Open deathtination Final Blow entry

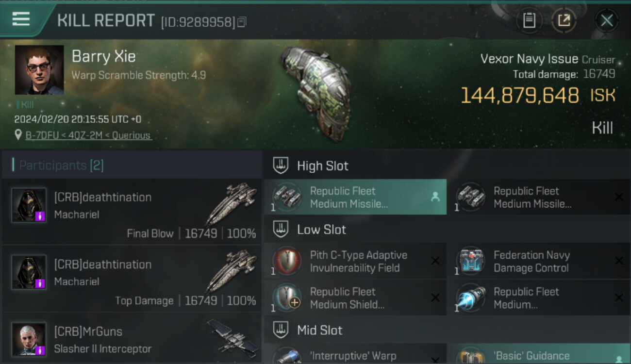click(132, 212)
